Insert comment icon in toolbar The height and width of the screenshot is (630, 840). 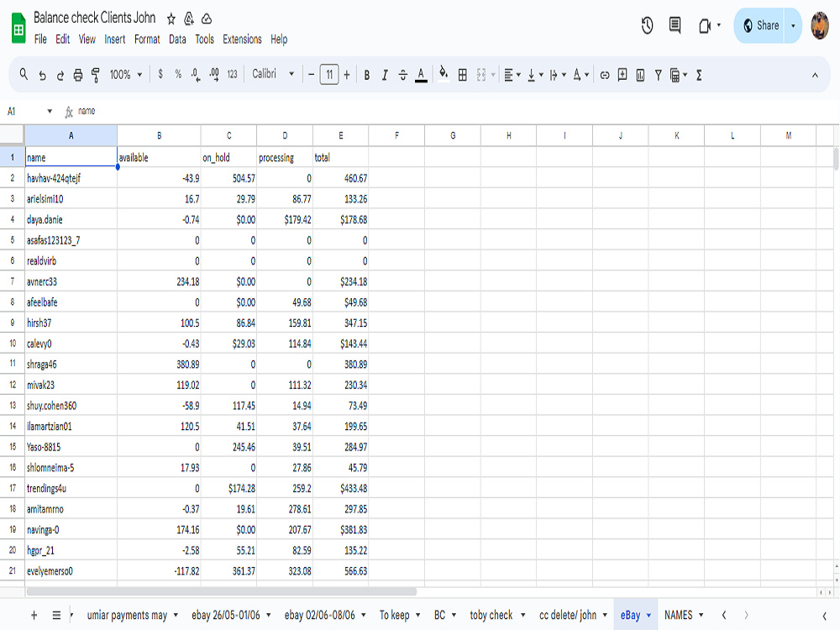tap(622, 75)
